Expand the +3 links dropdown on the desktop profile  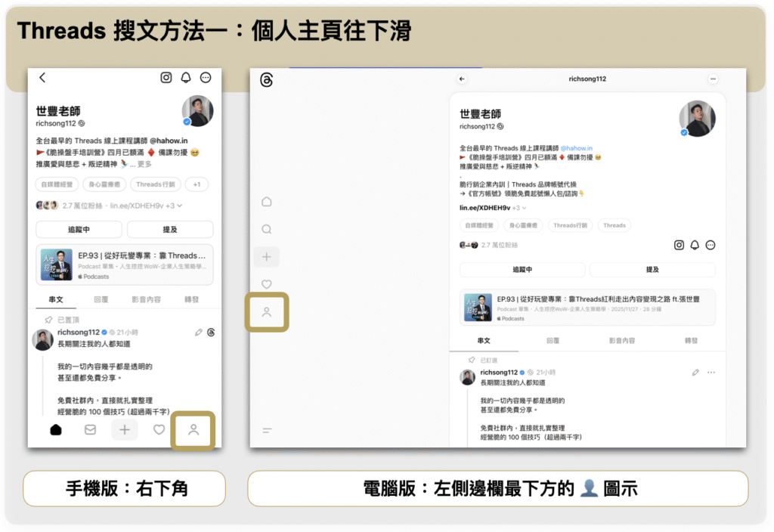(519, 207)
